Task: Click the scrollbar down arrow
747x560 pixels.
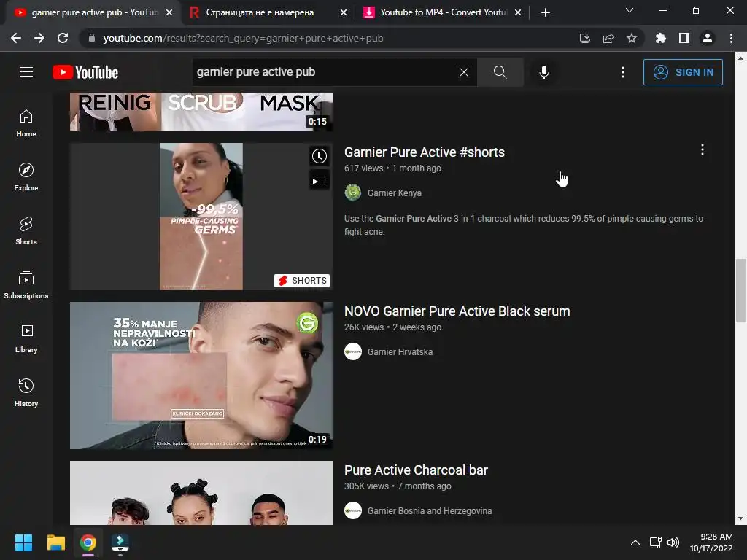Action: tap(740, 518)
